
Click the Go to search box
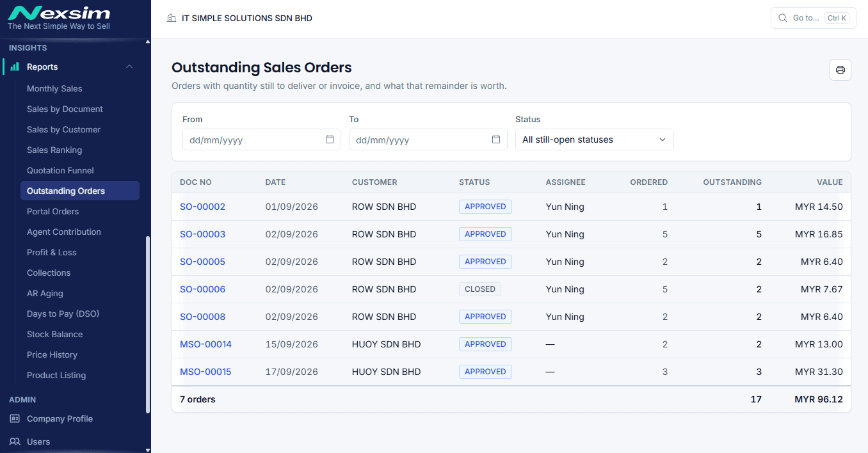pyautogui.click(x=813, y=18)
